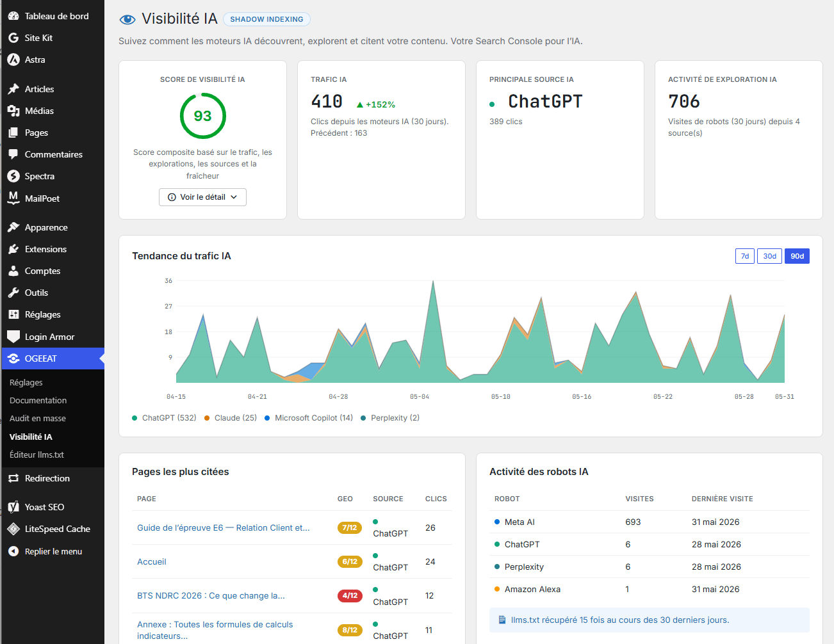Open the Accueil page link
Viewport: 834px width, 644px height.
[x=152, y=561]
